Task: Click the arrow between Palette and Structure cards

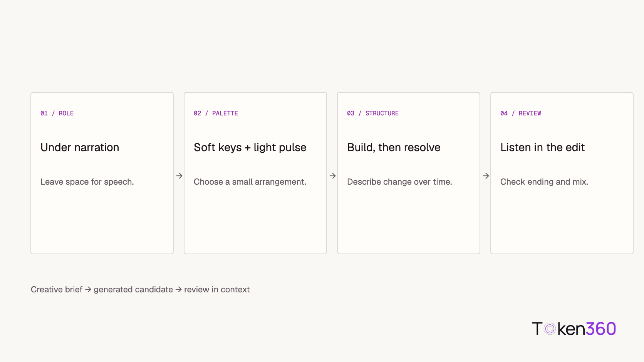Action: (332, 176)
